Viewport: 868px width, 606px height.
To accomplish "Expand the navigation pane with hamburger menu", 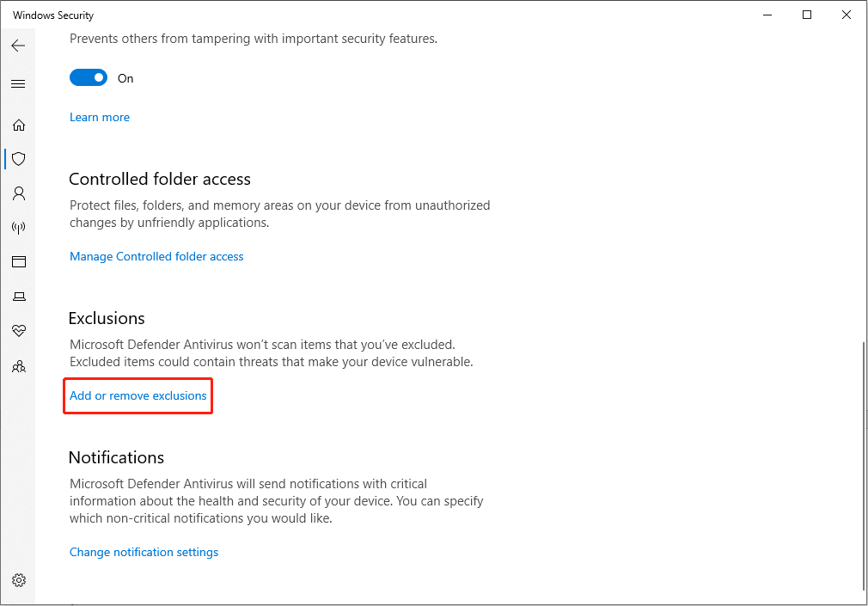I will (x=18, y=83).
